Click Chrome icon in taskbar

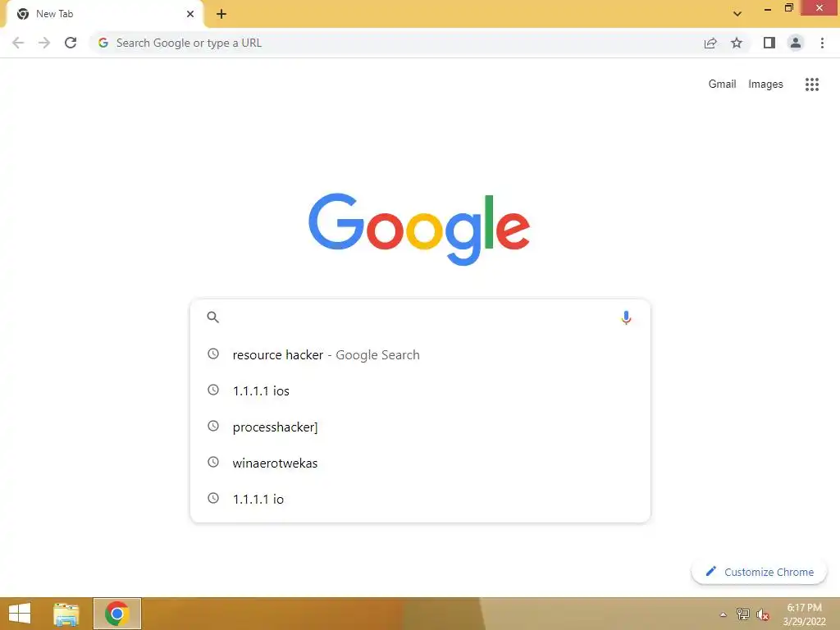point(116,614)
